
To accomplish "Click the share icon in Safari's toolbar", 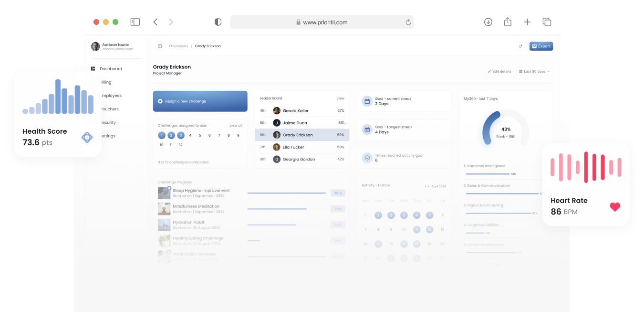I will tap(508, 22).
